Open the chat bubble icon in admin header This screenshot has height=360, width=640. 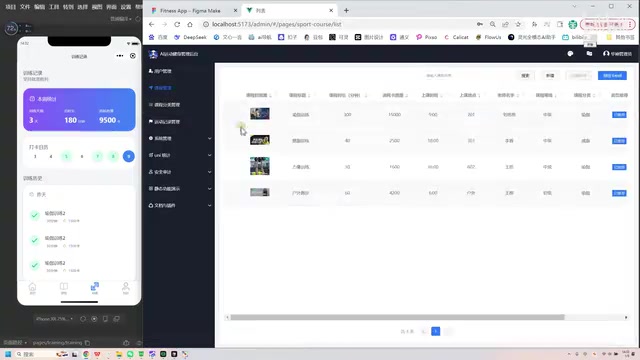click(x=570, y=53)
